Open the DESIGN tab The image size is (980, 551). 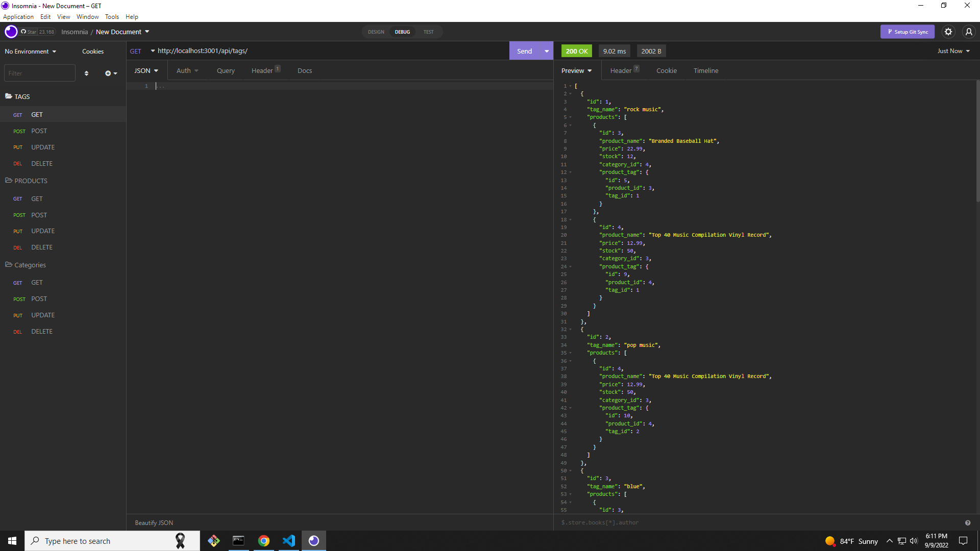376,32
